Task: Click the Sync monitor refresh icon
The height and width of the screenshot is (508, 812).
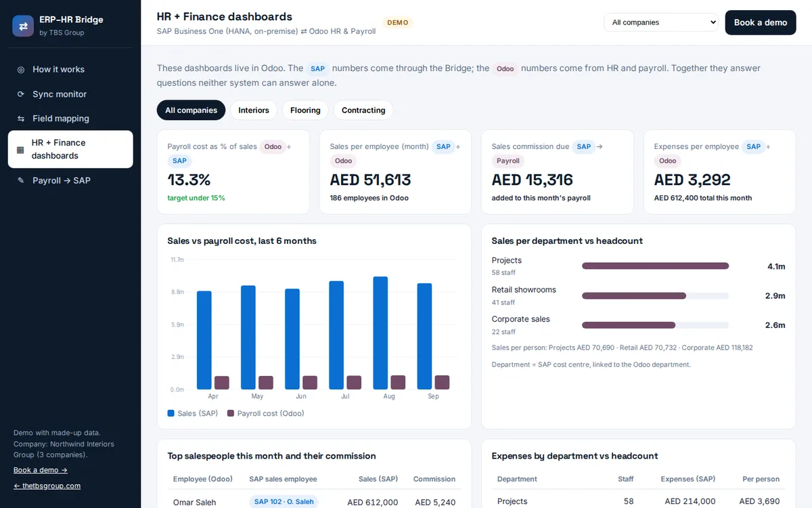Action: (x=21, y=94)
